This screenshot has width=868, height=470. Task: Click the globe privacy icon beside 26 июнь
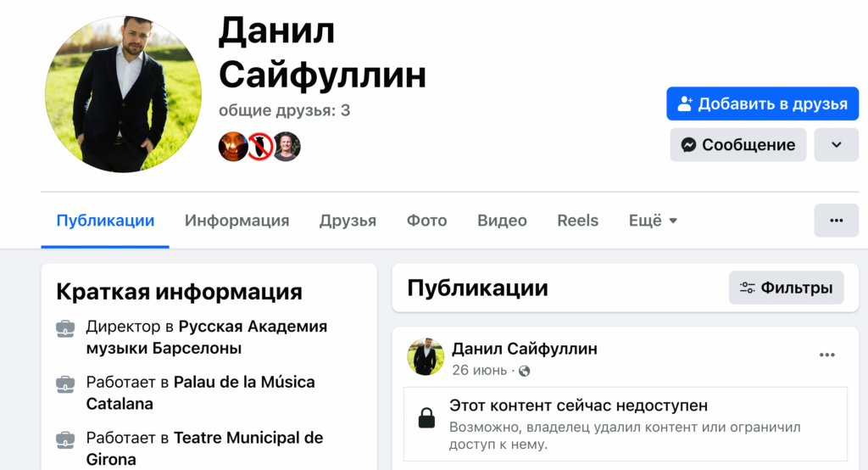tap(524, 371)
